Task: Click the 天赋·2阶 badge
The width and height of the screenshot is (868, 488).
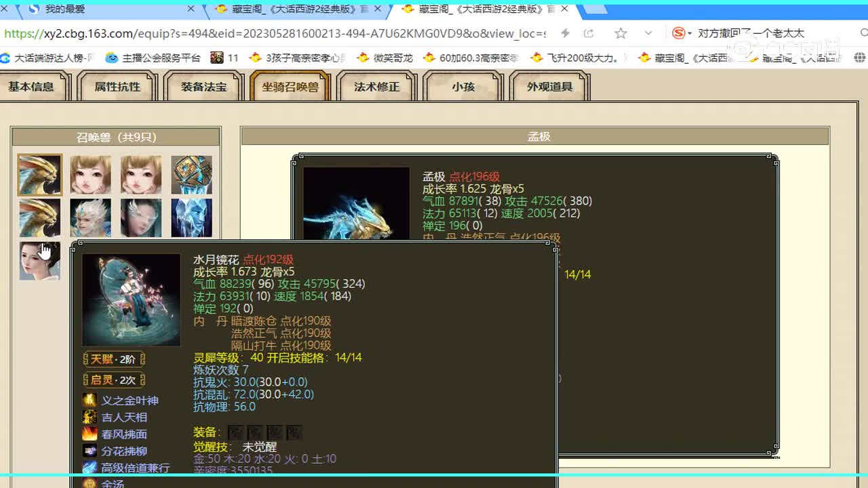Action: 114,359
